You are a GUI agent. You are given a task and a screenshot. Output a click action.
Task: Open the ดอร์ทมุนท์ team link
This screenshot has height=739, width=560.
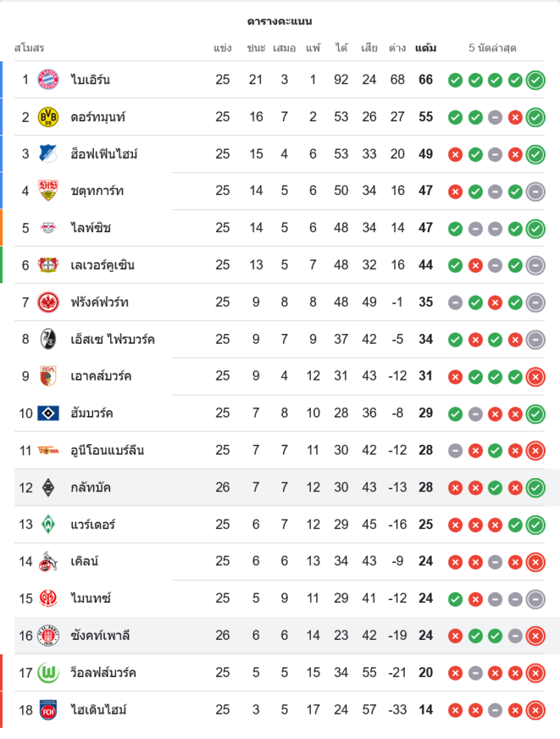pos(98,117)
